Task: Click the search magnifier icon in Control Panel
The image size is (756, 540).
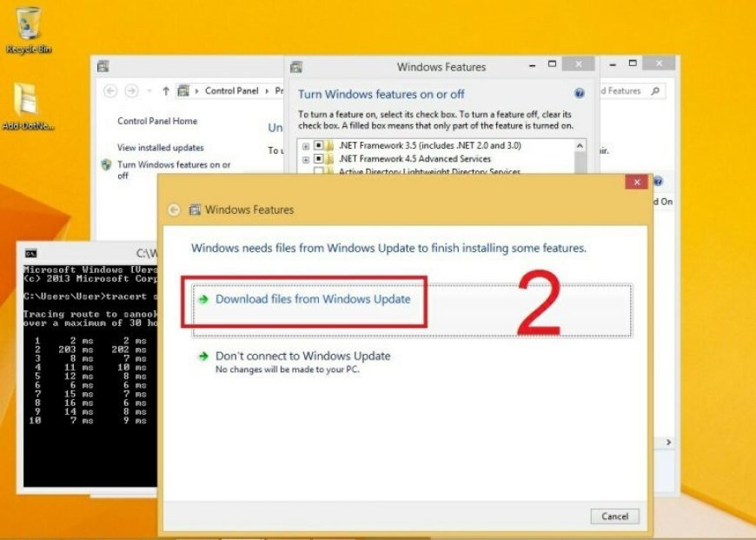Action: tap(654, 90)
